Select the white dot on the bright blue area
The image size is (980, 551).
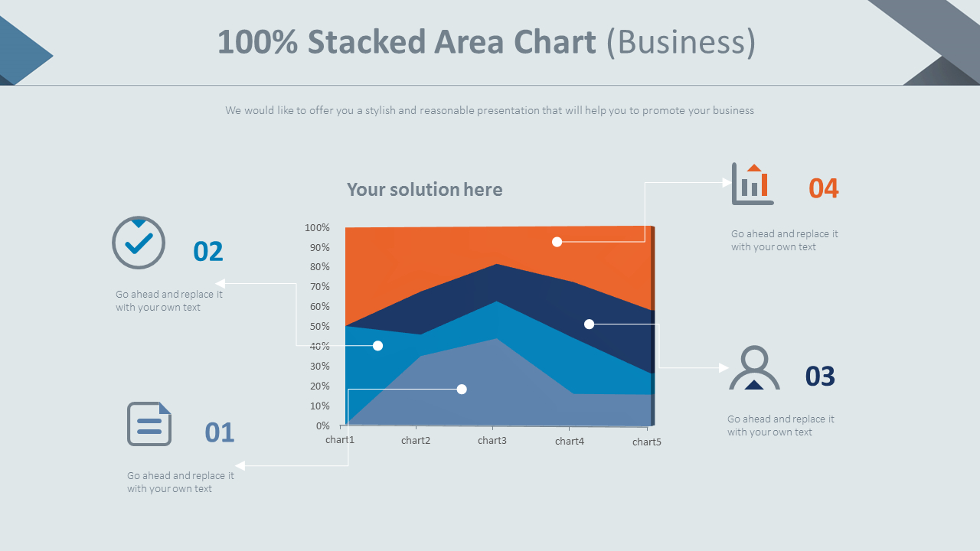(377, 346)
